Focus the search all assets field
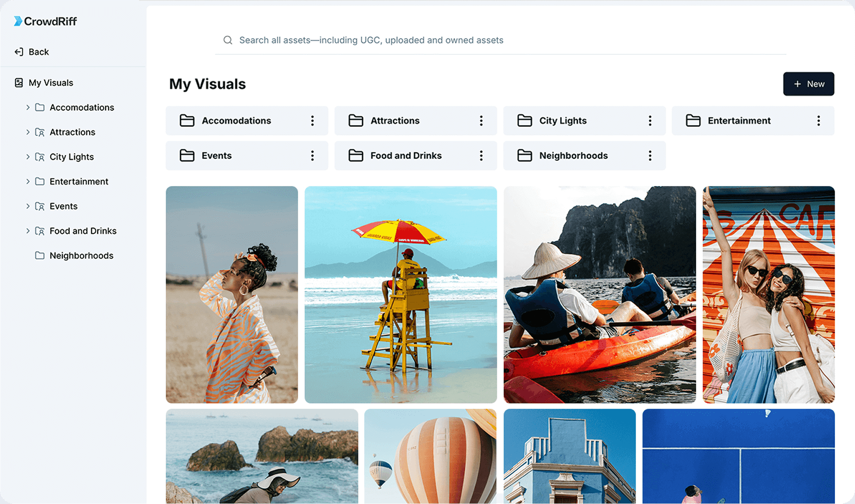 [x=500, y=40]
